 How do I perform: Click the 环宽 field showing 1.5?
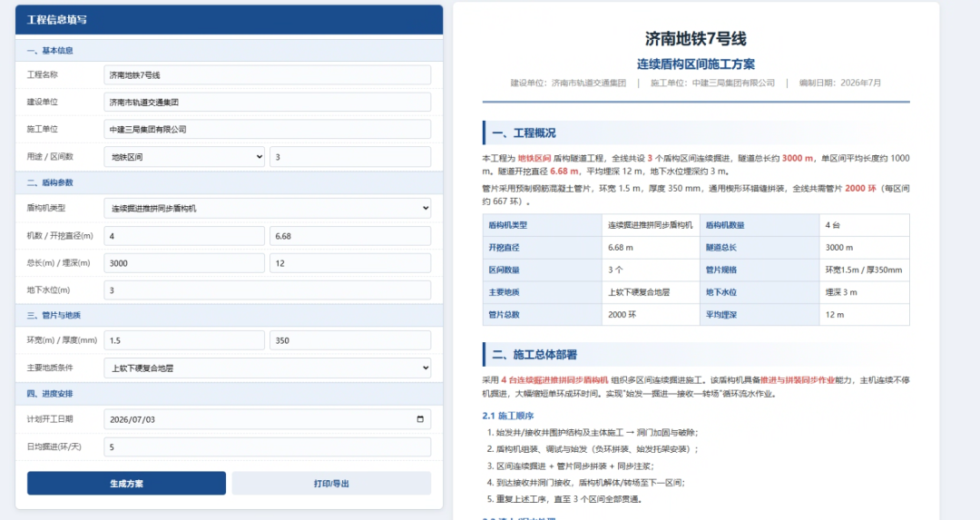click(x=184, y=340)
